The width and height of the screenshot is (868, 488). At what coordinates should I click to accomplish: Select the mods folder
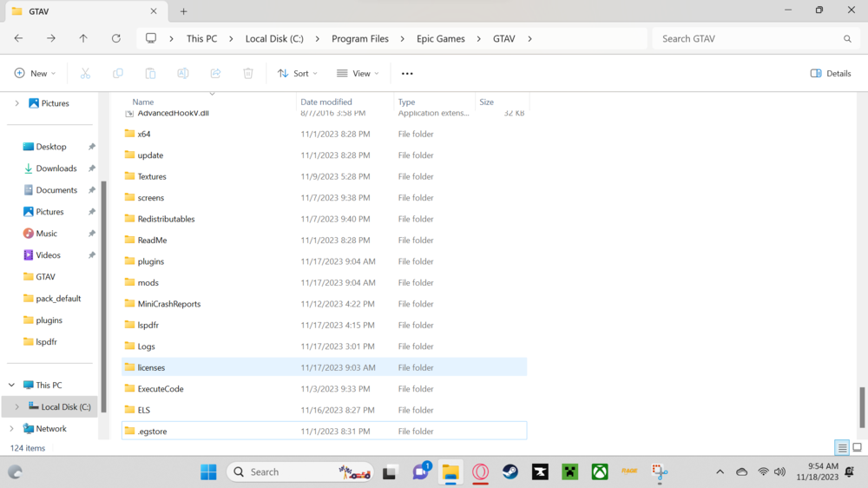[325, 282]
